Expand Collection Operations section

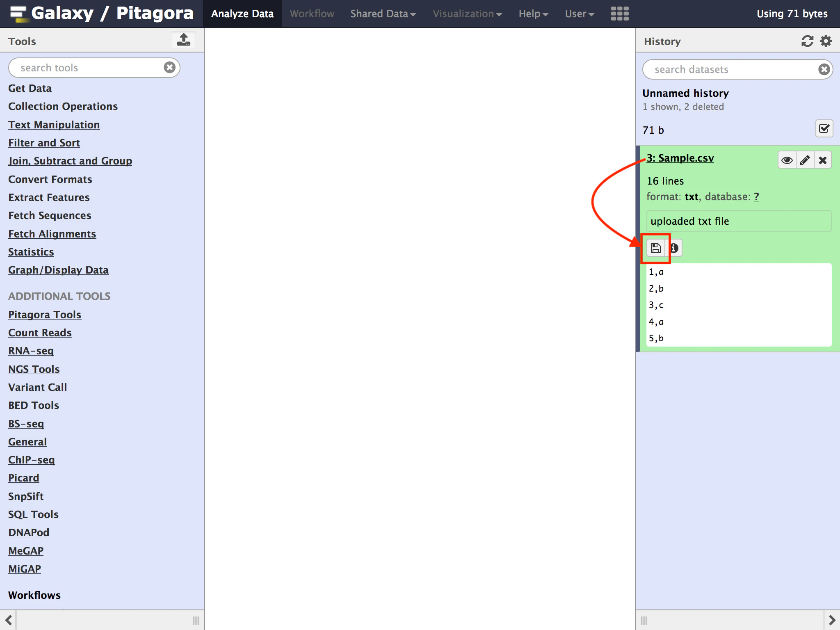click(x=63, y=106)
